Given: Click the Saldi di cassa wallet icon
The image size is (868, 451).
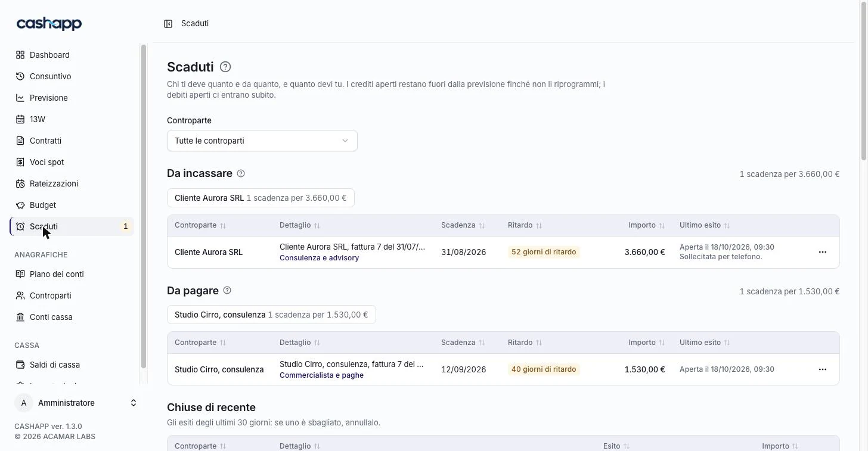Looking at the screenshot, I should pos(20,365).
